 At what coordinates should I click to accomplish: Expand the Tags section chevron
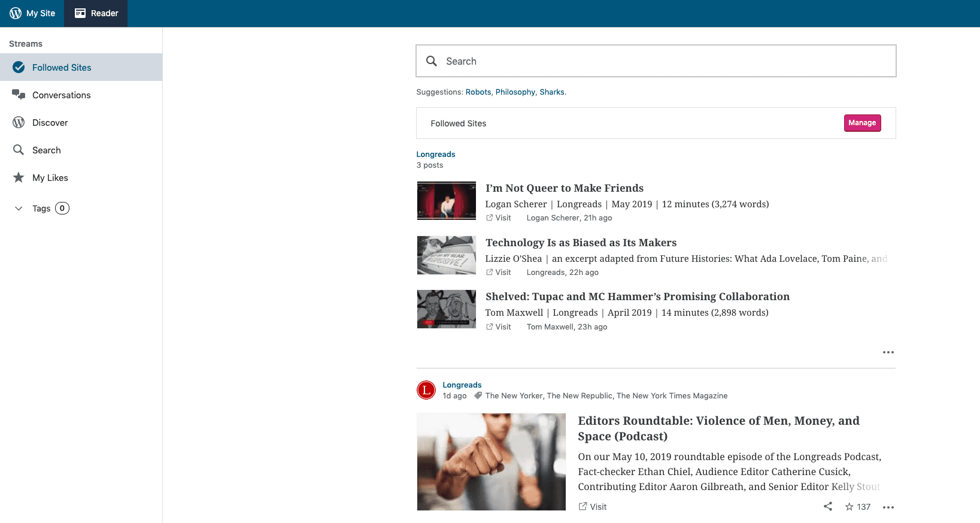pyautogui.click(x=19, y=208)
